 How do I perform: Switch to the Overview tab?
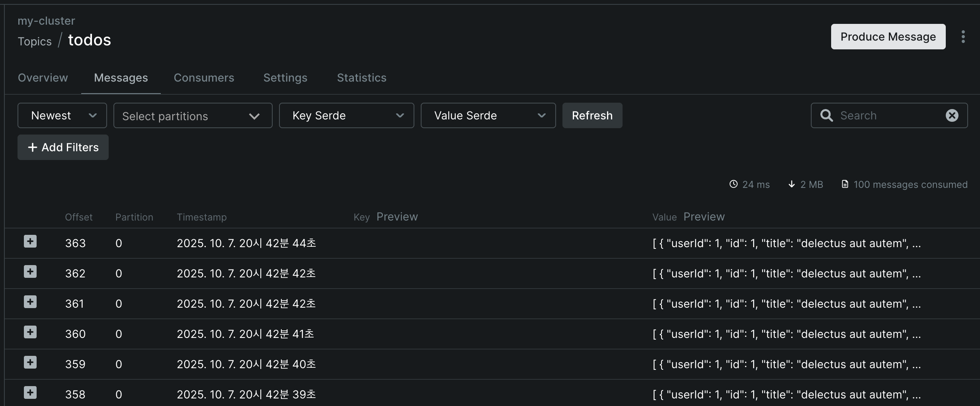click(43, 78)
